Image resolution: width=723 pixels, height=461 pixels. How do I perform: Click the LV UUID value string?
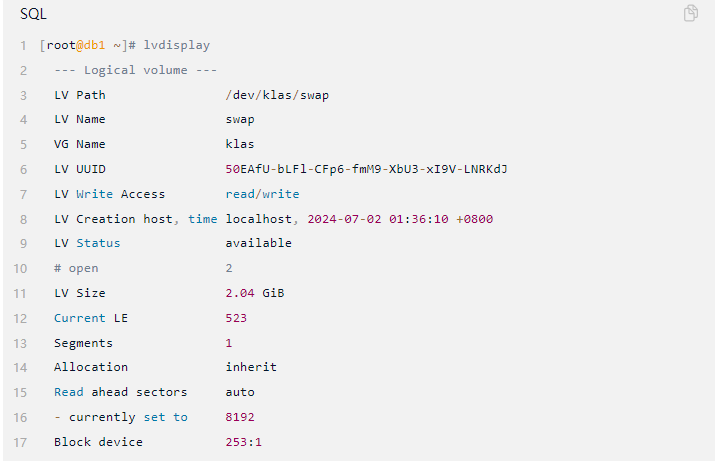(366, 169)
